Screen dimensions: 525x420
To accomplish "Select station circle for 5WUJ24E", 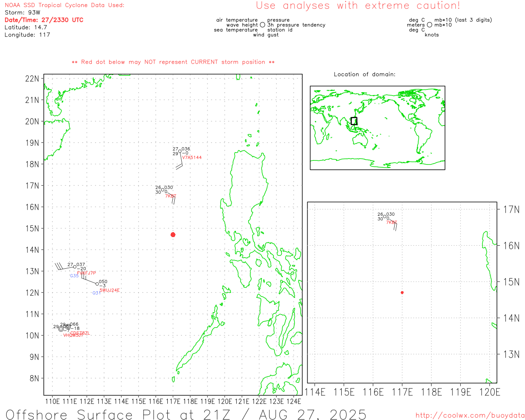I will pyautogui.click(x=97, y=284).
